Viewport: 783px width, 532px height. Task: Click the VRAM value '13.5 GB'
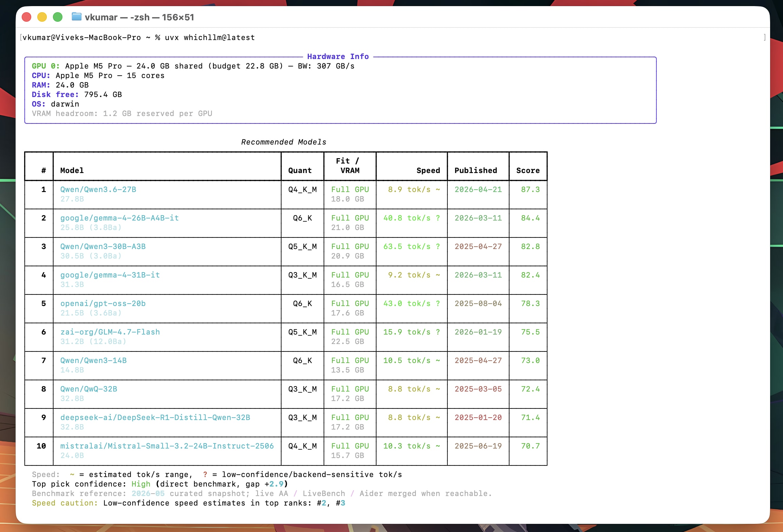click(347, 370)
